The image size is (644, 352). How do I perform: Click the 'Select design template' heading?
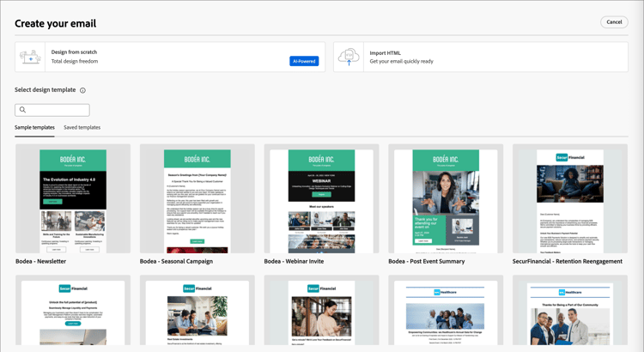coord(46,89)
